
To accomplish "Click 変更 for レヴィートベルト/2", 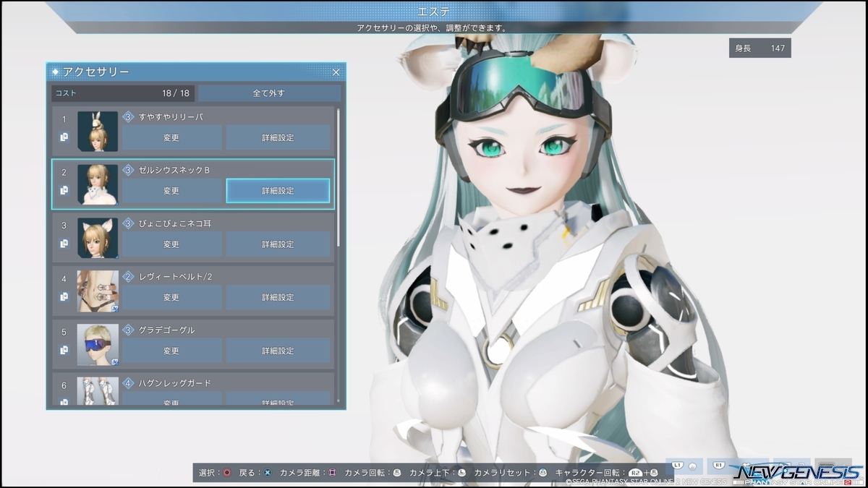I will coord(171,297).
